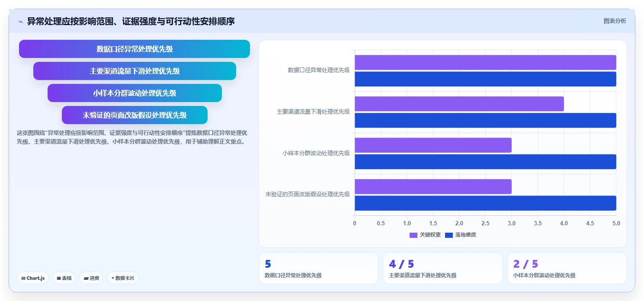Click the x-axis tick value 4.0
644x301 pixels.
tap(564, 223)
